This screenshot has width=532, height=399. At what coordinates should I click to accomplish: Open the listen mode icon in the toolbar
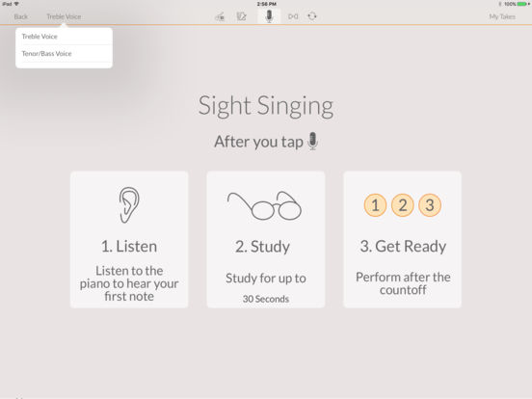pyautogui.click(x=220, y=16)
